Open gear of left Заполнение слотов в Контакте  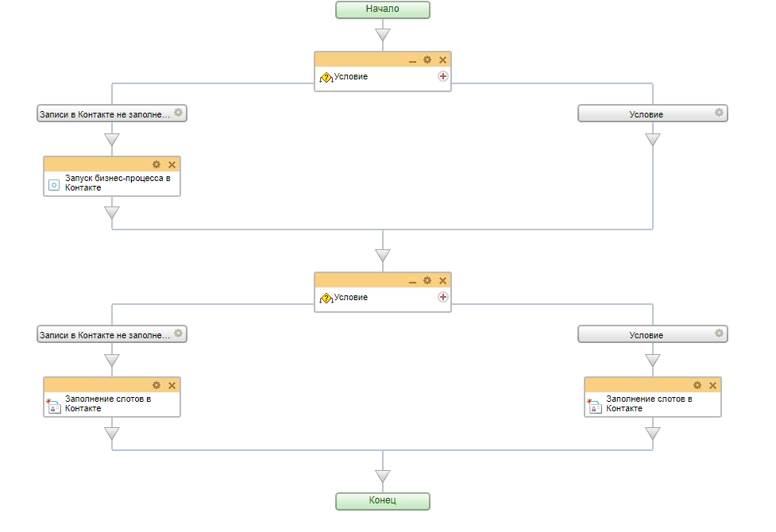[156, 385]
